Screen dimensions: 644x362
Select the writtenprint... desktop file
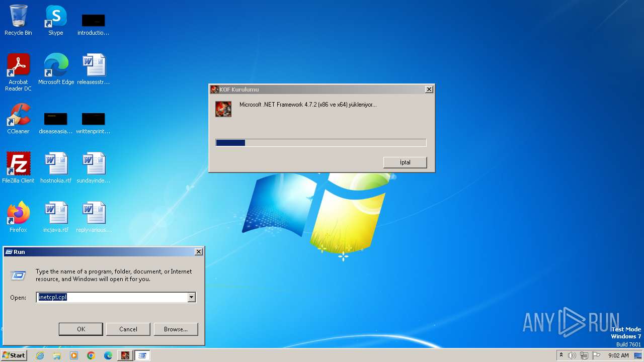93,123
